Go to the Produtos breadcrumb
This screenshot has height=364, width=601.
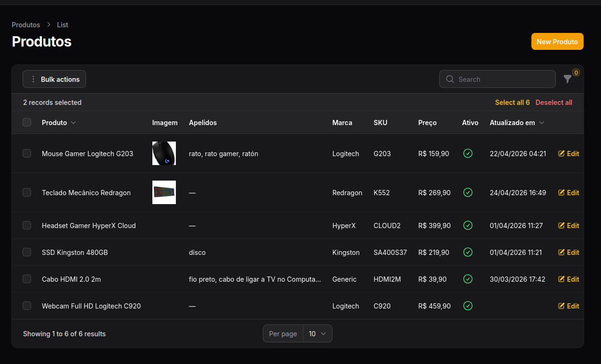tap(26, 25)
